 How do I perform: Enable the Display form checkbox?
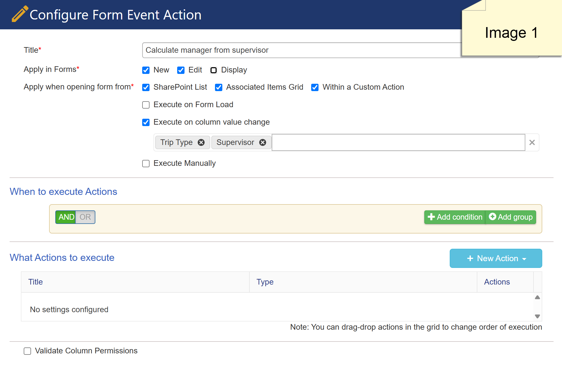coord(214,70)
